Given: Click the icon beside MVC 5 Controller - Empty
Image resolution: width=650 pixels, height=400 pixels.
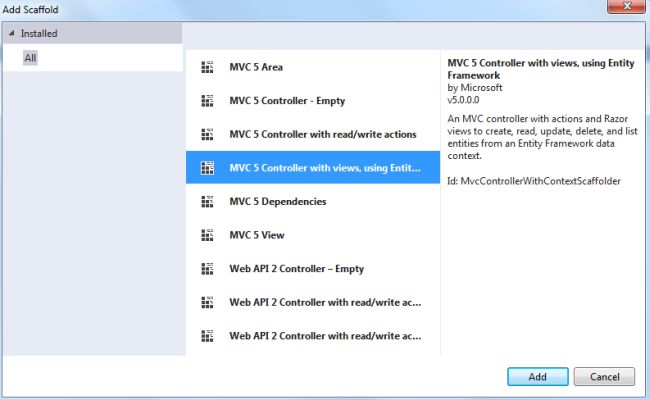Looking at the screenshot, I should coord(207,101).
